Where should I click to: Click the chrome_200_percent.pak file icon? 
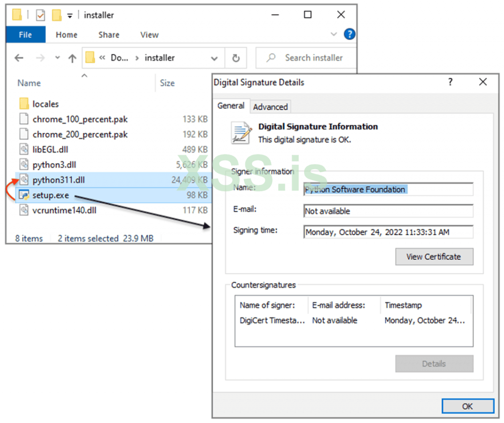(x=24, y=134)
